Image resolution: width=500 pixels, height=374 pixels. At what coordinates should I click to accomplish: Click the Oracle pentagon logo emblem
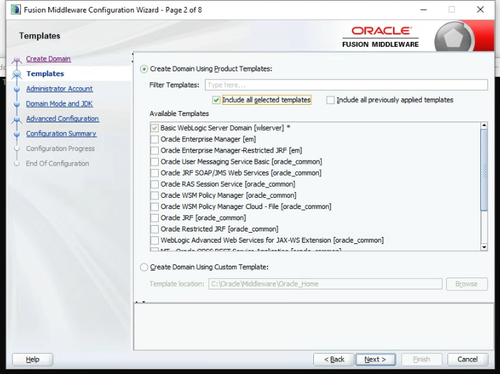[x=453, y=38]
